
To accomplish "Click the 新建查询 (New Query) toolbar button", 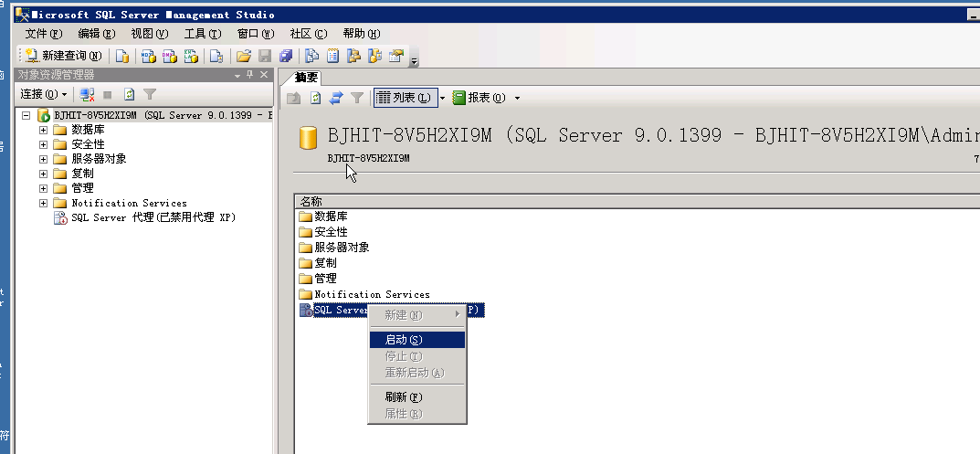I will [64, 57].
